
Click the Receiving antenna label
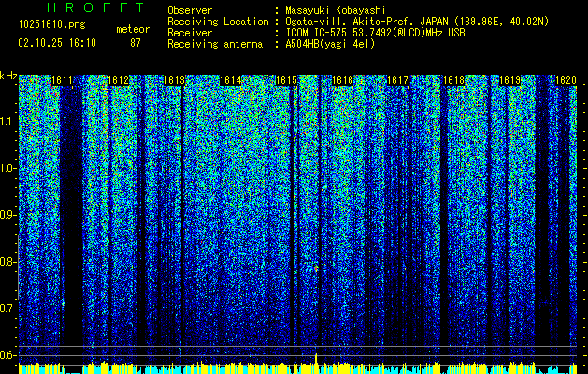tap(215, 44)
